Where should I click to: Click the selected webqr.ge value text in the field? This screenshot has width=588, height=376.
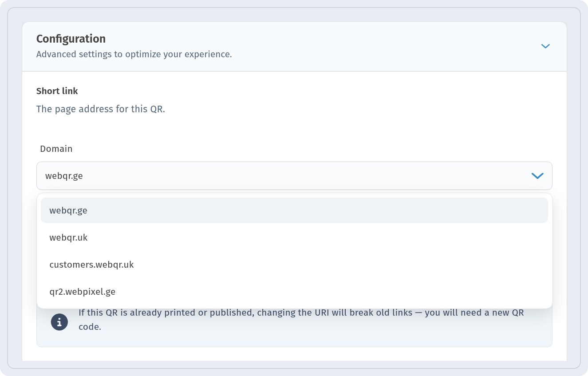[x=64, y=176]
